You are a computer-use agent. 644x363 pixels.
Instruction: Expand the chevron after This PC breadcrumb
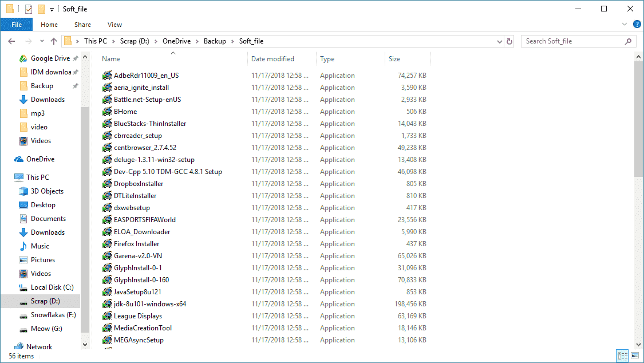[113, 41]
